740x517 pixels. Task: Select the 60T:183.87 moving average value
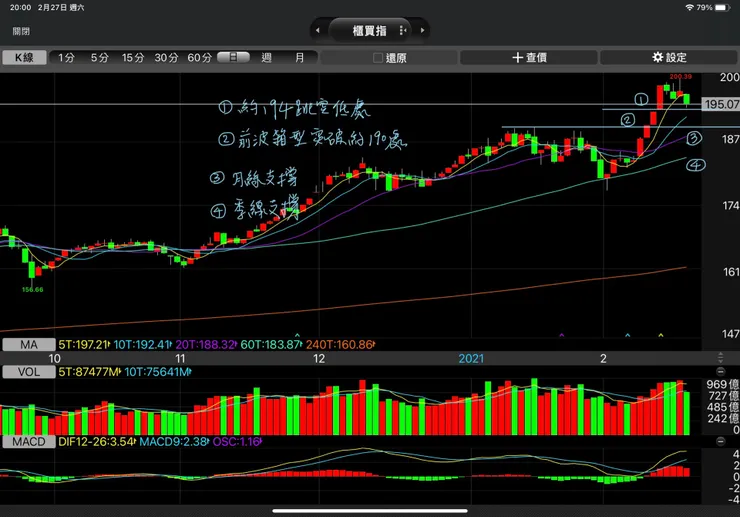[x=271, y=345]
